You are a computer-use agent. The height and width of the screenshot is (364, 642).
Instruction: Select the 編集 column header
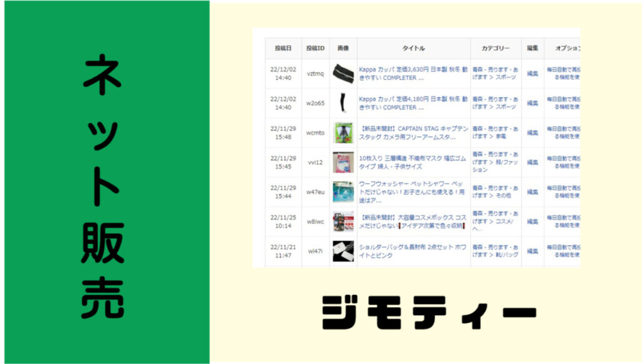pyautogui.click(x=532, y=48)
